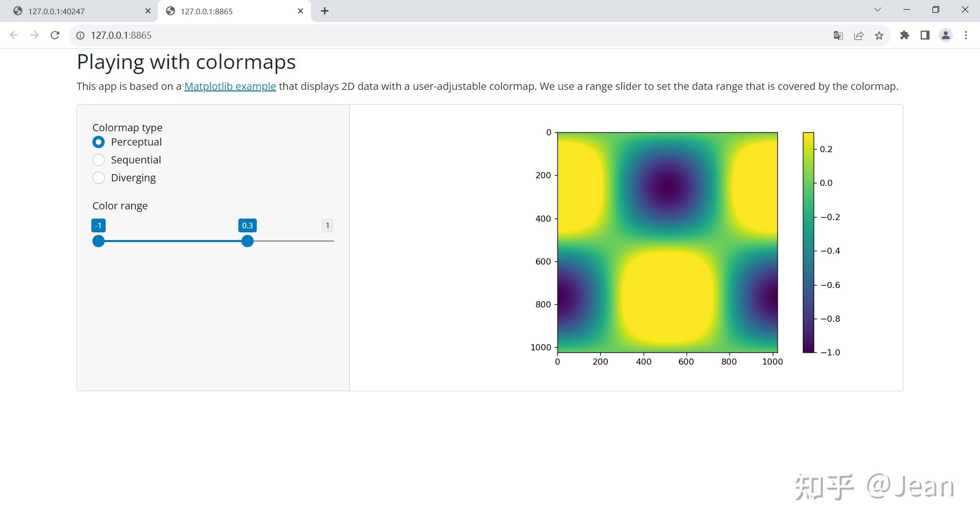Click the 0.3 upper slider handle
This screenshot has width=980, height=526.
point(248,241)
